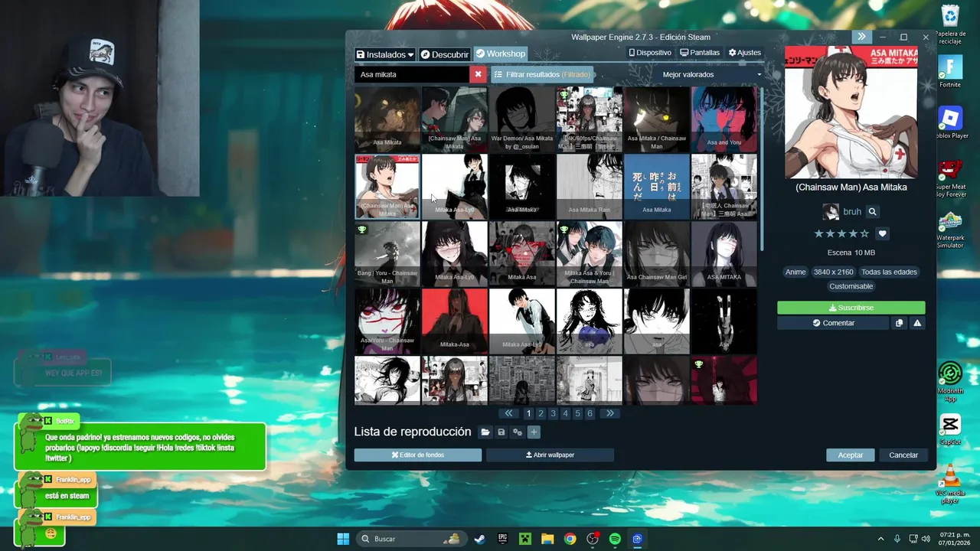Open Super Meat Boy Forever shortcut
Screen dimensions: 980x551
pos(950,178)
